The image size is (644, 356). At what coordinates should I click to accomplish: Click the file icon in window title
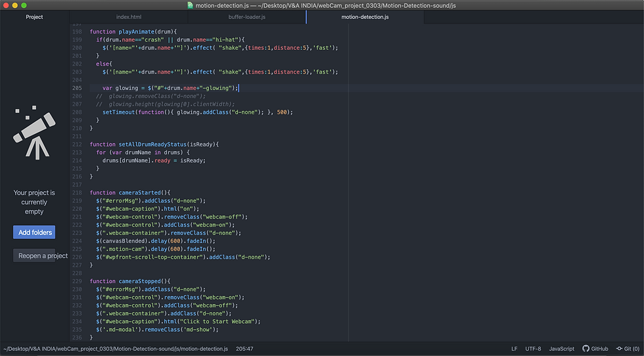(x=190, y=5)
